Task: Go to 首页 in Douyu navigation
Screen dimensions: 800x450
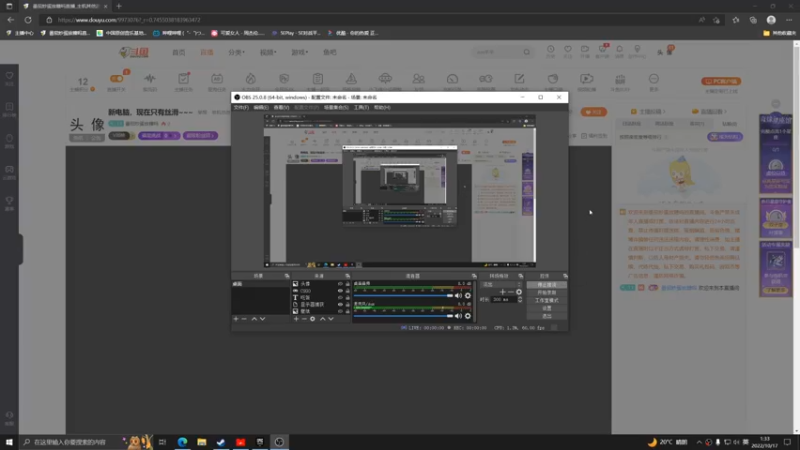Action: (x=179, y=52)
